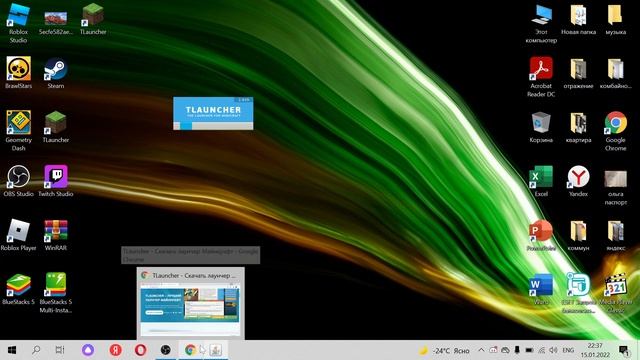Open the OBS Studio taskbar icon
640x360 pixels.
tap(165, 350)
